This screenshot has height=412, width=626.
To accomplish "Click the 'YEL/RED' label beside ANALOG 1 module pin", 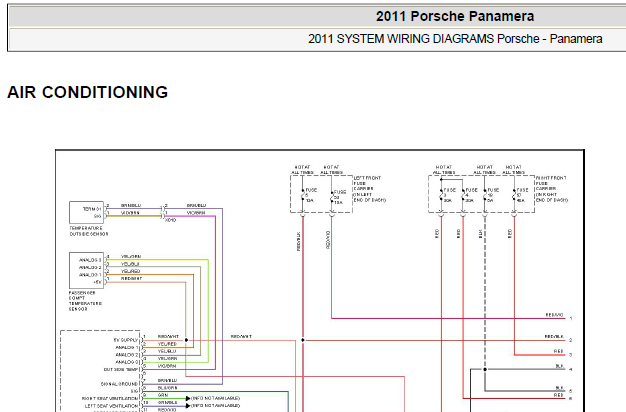I will click(x=167, y=344).
